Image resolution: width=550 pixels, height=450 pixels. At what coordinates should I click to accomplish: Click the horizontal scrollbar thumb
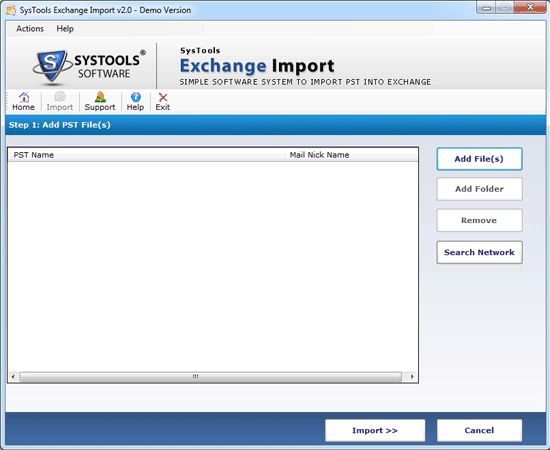[211, 377]
